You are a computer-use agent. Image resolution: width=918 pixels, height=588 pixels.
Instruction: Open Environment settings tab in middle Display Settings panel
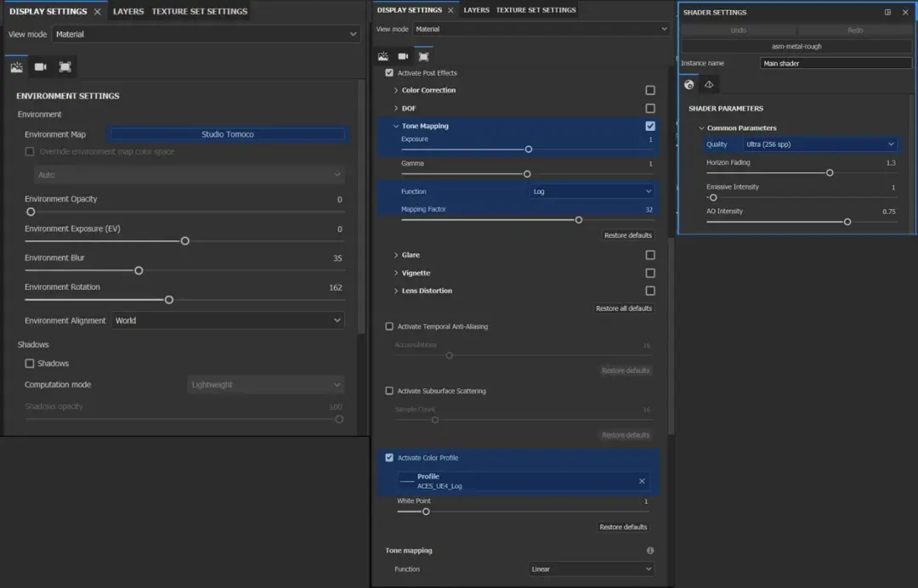(382, 56)
